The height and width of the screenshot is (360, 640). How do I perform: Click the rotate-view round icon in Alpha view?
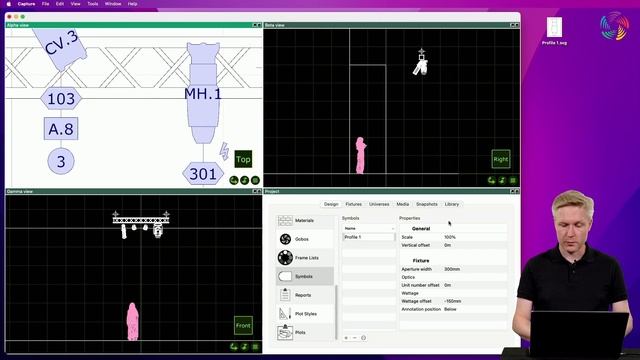tap(234, 180)
